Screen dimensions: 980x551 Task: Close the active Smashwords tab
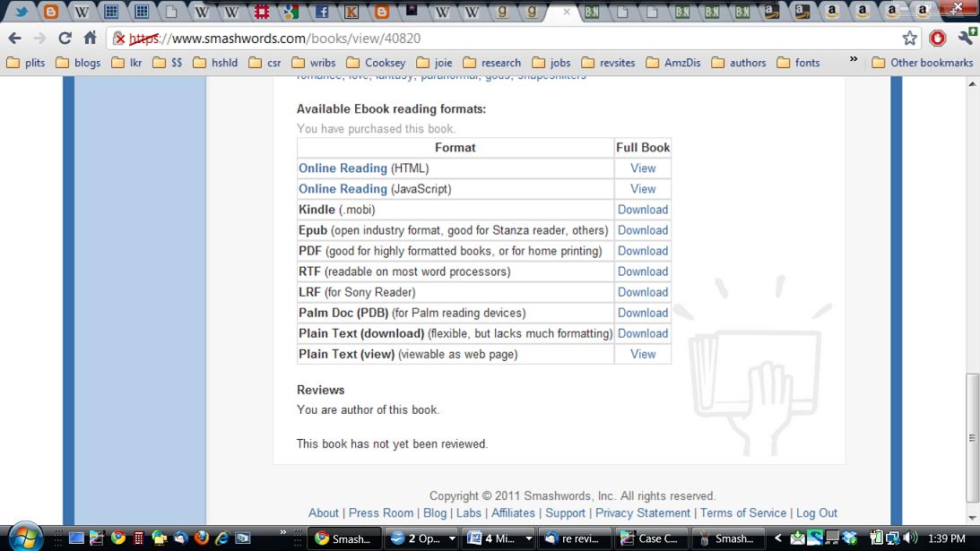click(567, 12)
